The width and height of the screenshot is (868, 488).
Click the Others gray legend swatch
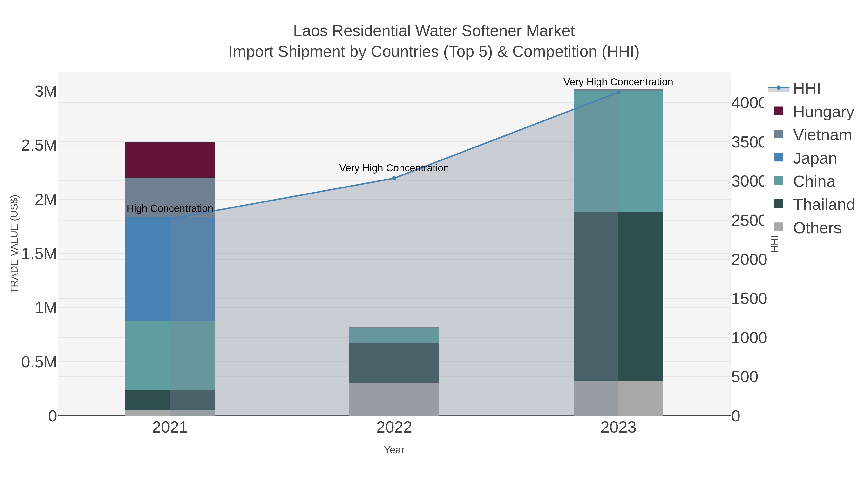[779, 227]
